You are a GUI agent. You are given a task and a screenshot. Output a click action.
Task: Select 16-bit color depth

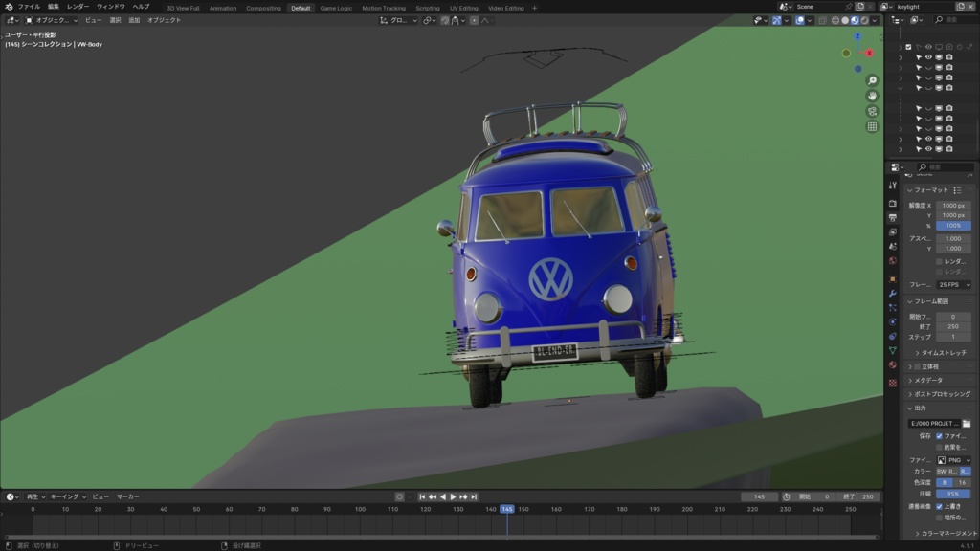(x=963, y=483)
